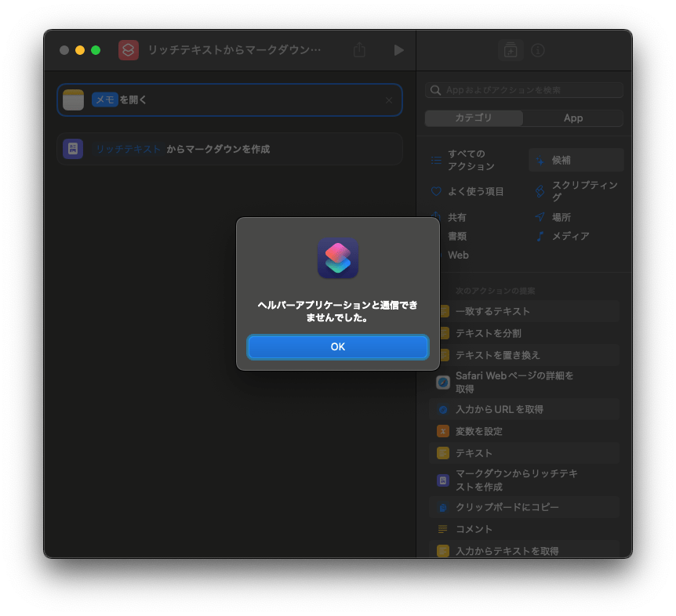Switch to the カテゴリ tab
Image resolution: width=676 pixels, height=616 pixels.
pyautogui.click(x=474, y=118)
